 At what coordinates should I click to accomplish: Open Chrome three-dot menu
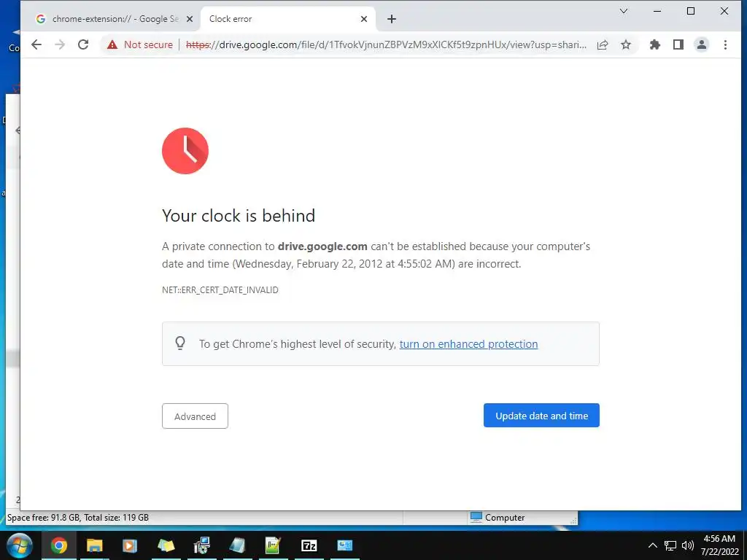point(725,44)
